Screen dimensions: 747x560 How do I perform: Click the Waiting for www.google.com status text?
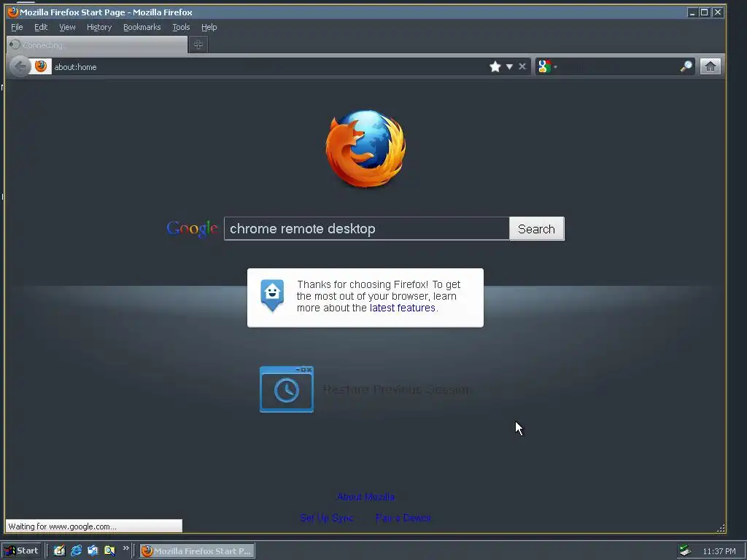pyautogui.click(x=63, y=526)
